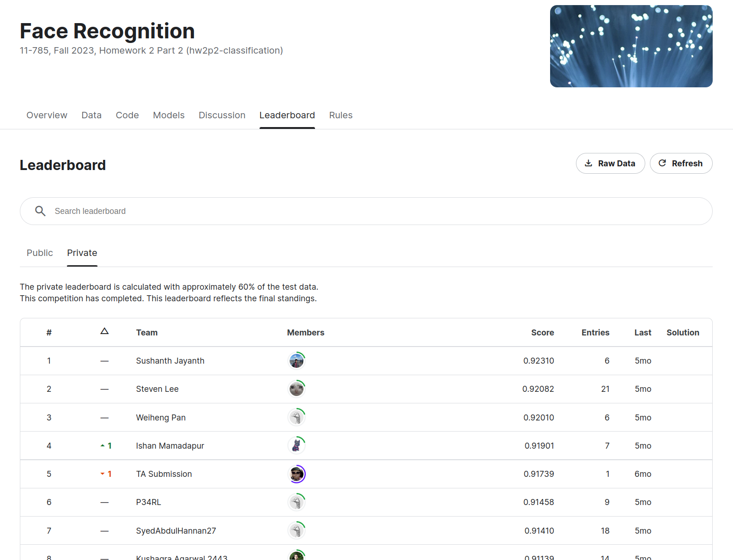The width and height of the screenshot is (733, 560).
Task: Click Steven Lee's member avatar
Action: (x=297, y=389)
